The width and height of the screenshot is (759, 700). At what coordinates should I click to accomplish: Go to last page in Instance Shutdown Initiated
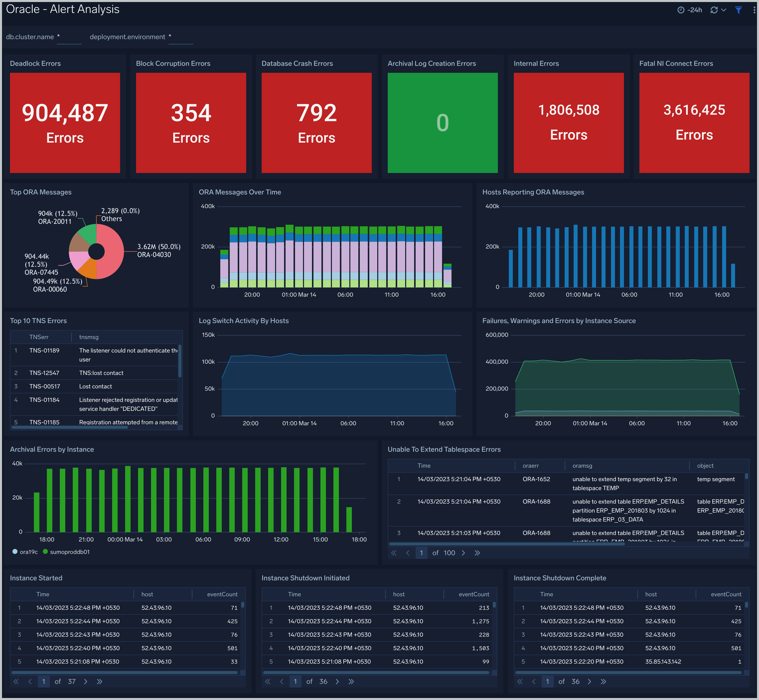tap(351, 682)
